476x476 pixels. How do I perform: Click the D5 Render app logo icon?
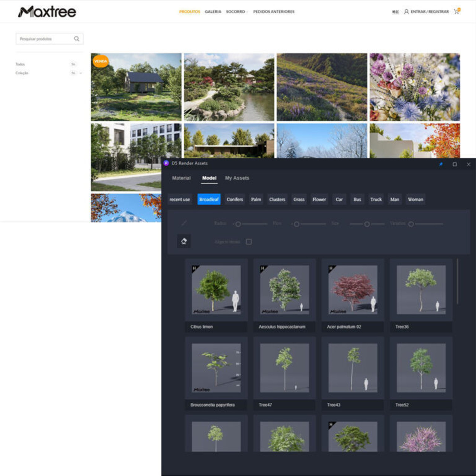pos(166,163)
